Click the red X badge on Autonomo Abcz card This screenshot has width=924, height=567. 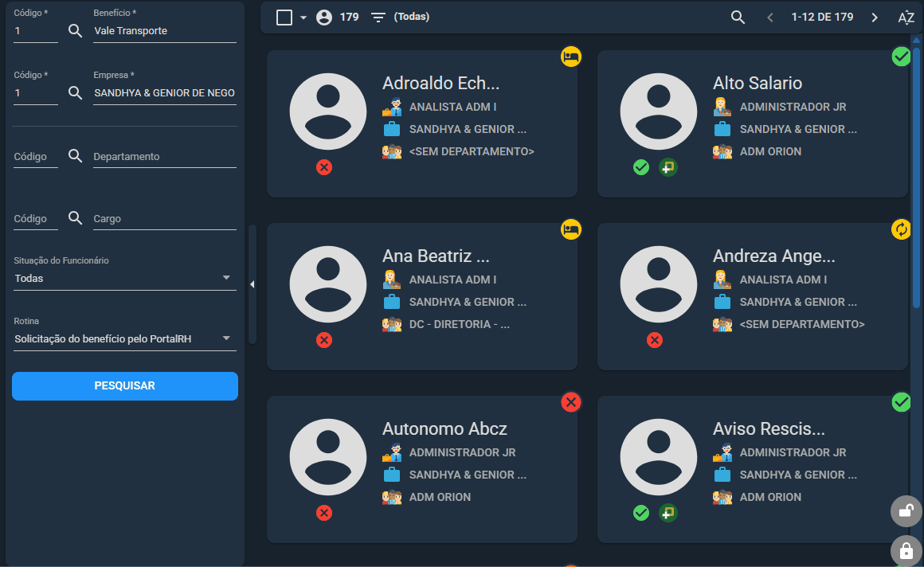click(570, 402)
